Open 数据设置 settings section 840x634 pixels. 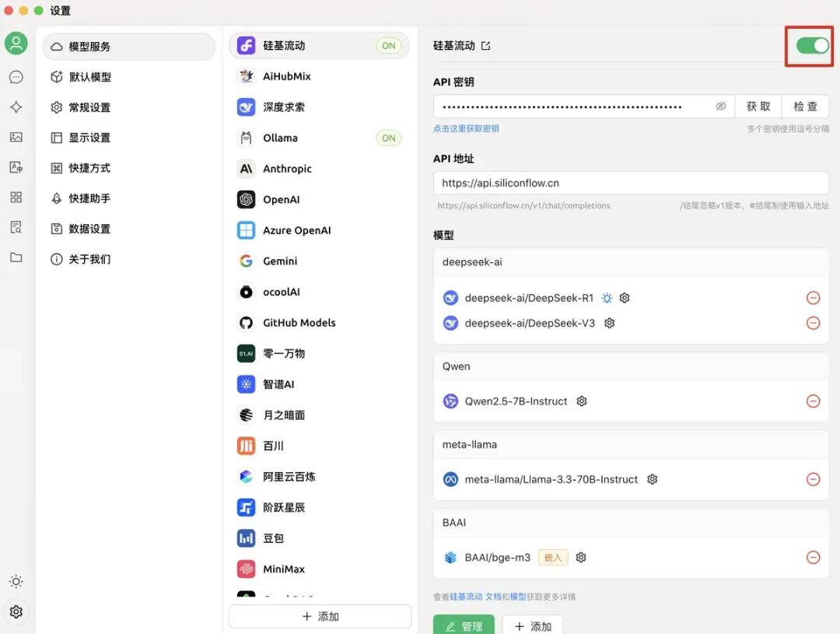pos(128,229)
